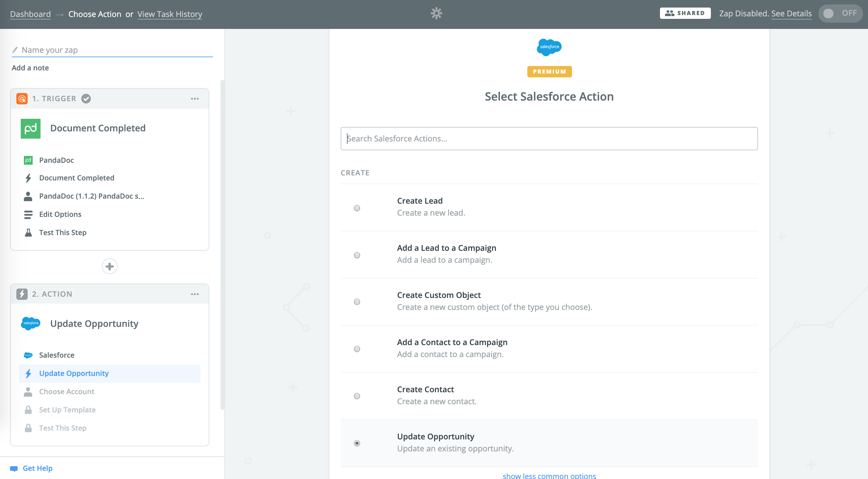Click the PandaDoc logo beside Document Completed

[30, 129]
